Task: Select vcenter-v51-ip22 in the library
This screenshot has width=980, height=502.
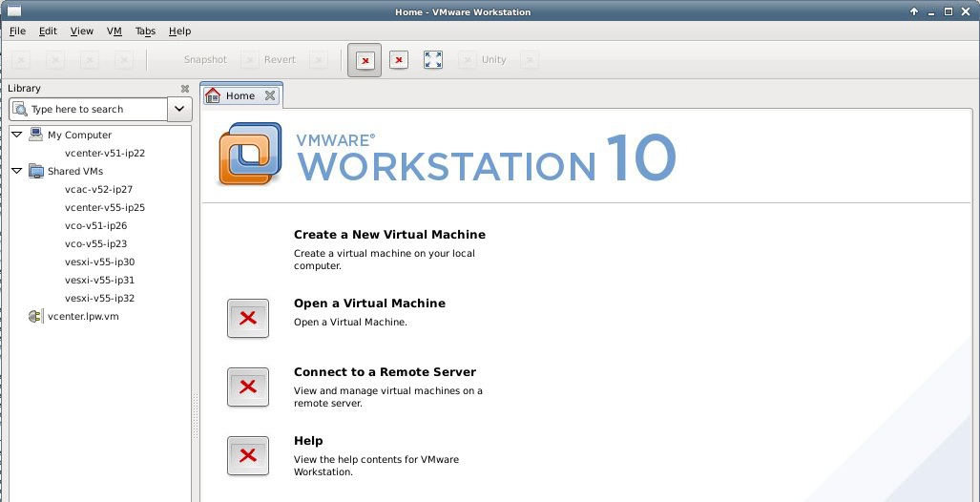Action: 105,153
